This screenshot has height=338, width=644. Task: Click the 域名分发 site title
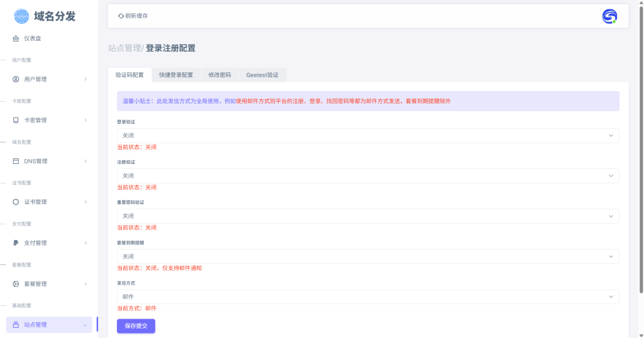pos(55,16)
